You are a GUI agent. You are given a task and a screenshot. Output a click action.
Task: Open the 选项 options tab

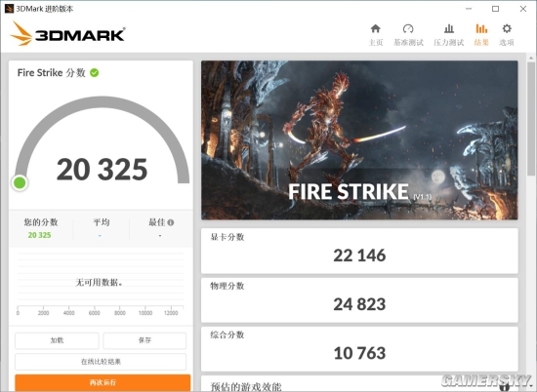coord(507,35)
